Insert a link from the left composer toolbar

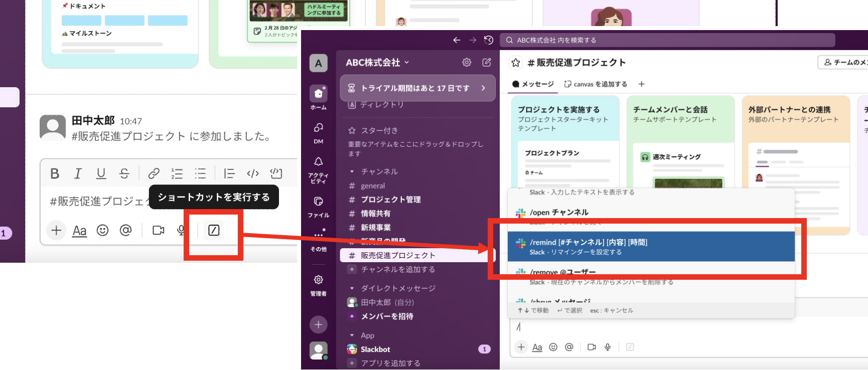[154, 173]
